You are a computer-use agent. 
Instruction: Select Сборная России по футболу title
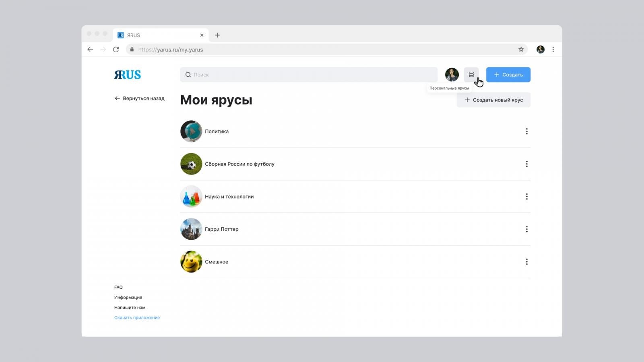[239, 164]
